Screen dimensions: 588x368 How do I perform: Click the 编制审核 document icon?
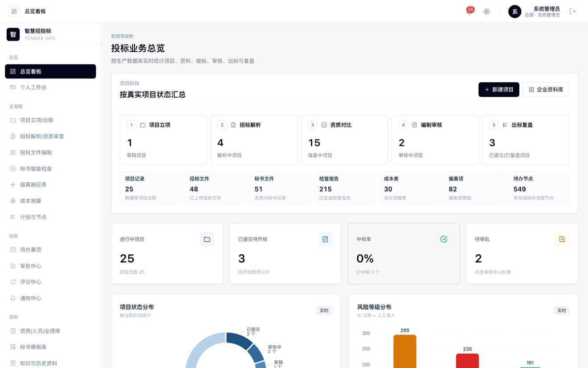(414, 125)
